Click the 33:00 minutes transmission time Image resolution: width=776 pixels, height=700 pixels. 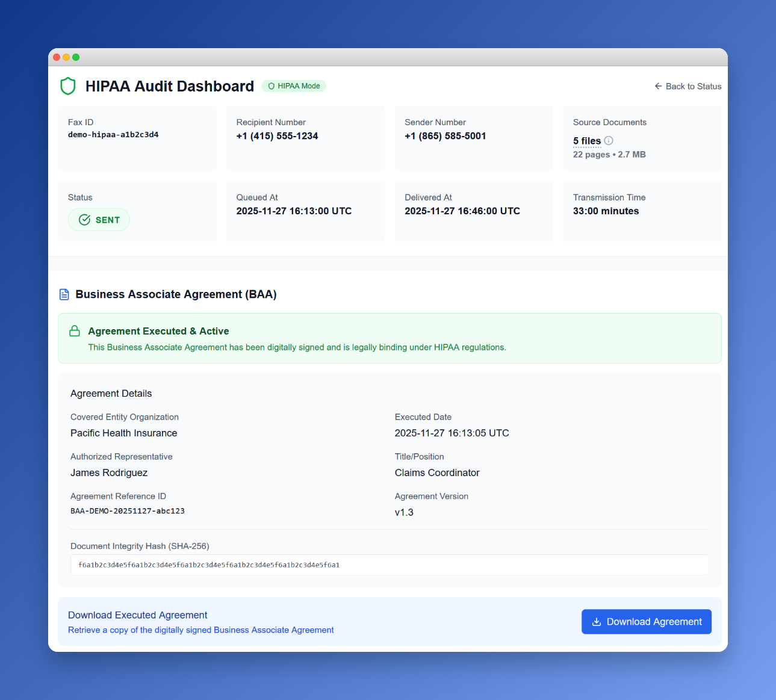coord(606,211)
